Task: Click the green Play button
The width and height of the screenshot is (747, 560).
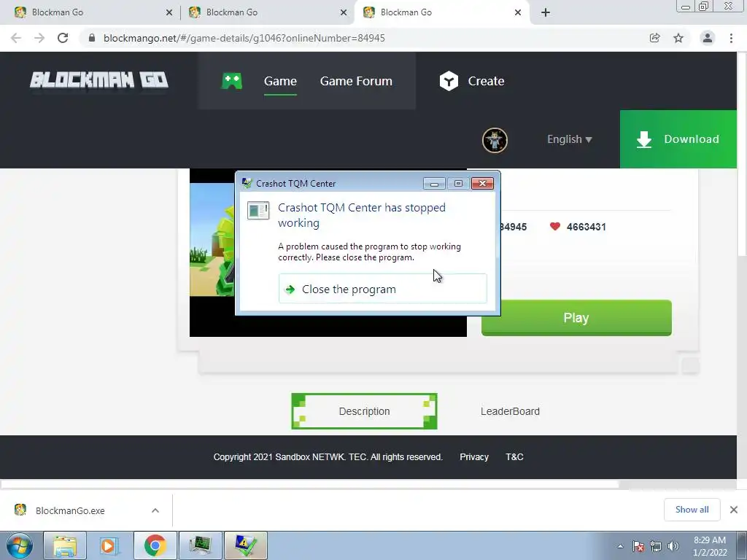Action: click(x=576, y=318)
